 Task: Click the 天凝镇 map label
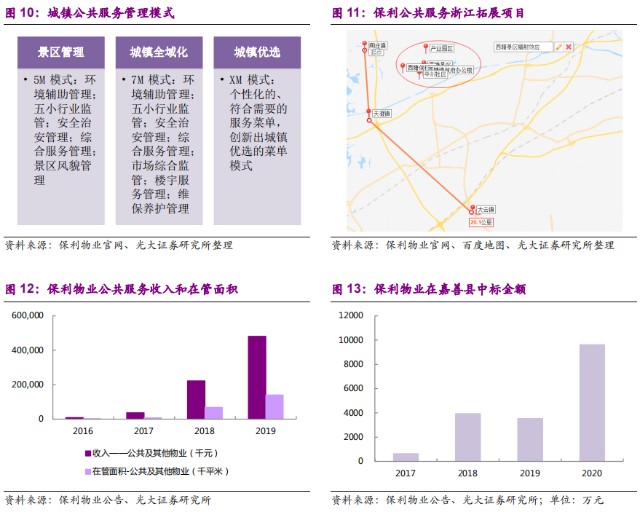pos(382,114)
